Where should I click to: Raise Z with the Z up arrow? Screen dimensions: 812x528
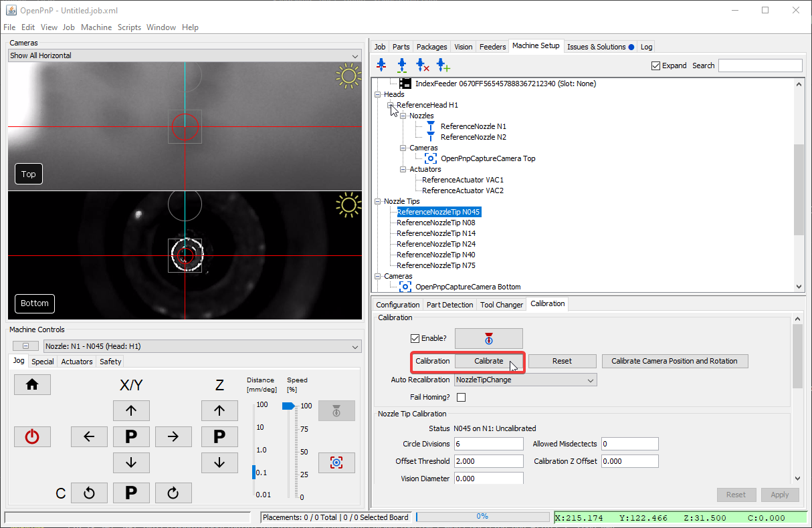[x=219, y=410]
